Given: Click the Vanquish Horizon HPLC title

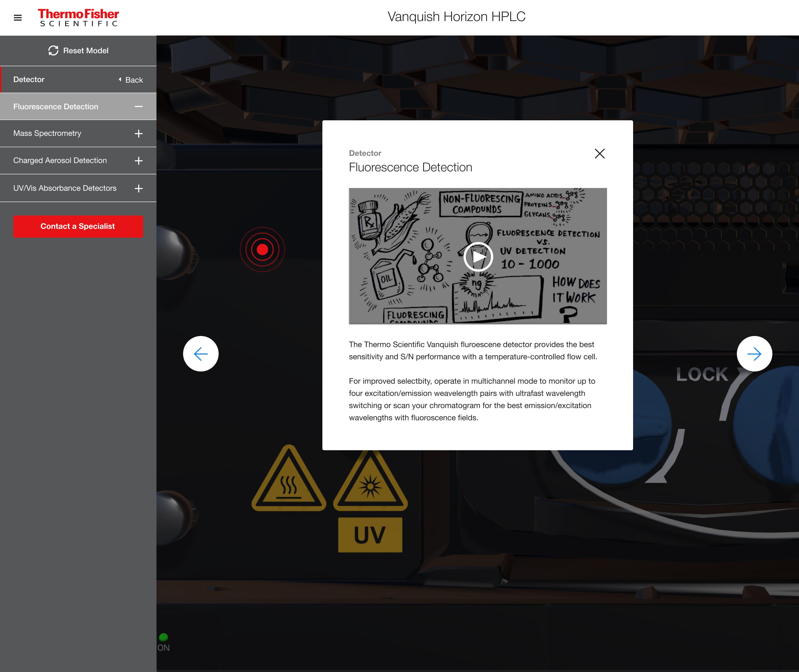Looking at the screenshot, I should (456, 17).
